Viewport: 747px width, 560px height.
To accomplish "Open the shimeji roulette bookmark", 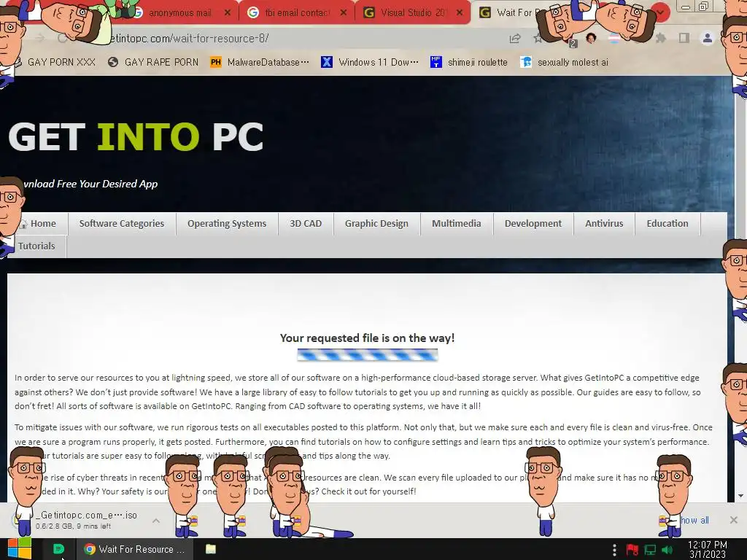I will (469, 63).
